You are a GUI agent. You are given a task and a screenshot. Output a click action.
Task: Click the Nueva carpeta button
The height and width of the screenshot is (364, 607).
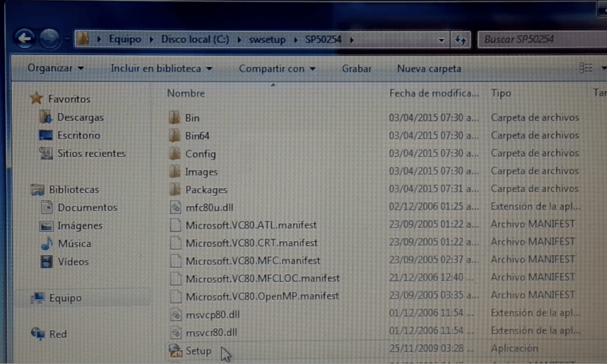(x=429, y=69)
